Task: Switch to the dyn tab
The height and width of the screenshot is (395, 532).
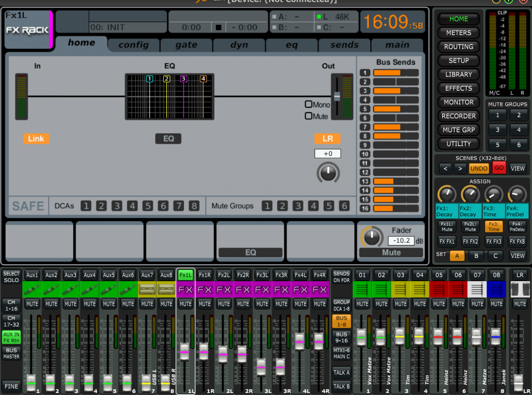Action: [239, 45]
